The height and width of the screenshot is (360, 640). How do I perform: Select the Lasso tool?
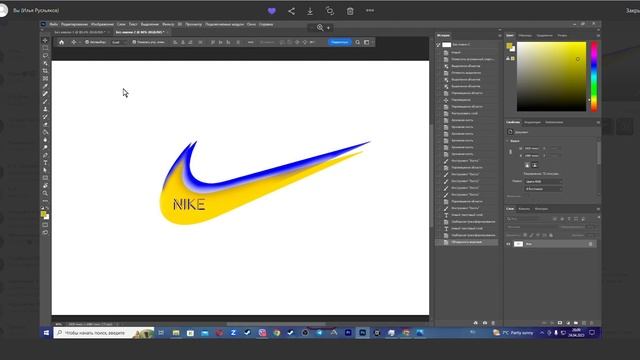(45, 56)
